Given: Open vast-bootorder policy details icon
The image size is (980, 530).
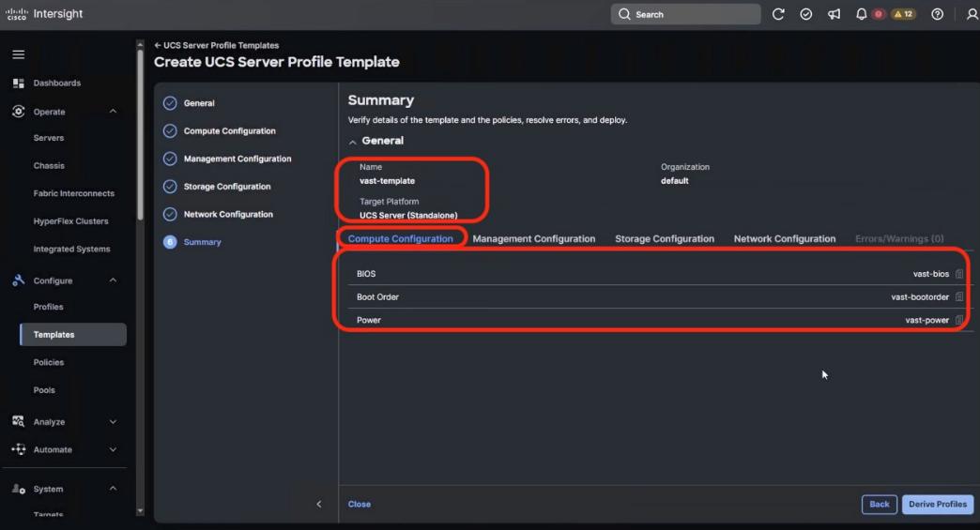Looking at the screenshot, I should (x=959, y=296).
